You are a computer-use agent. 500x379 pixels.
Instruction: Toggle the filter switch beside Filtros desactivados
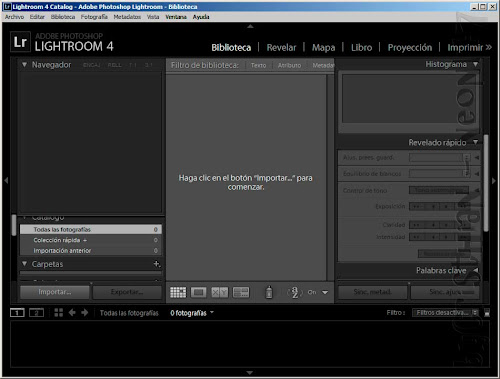pos(487,313)
